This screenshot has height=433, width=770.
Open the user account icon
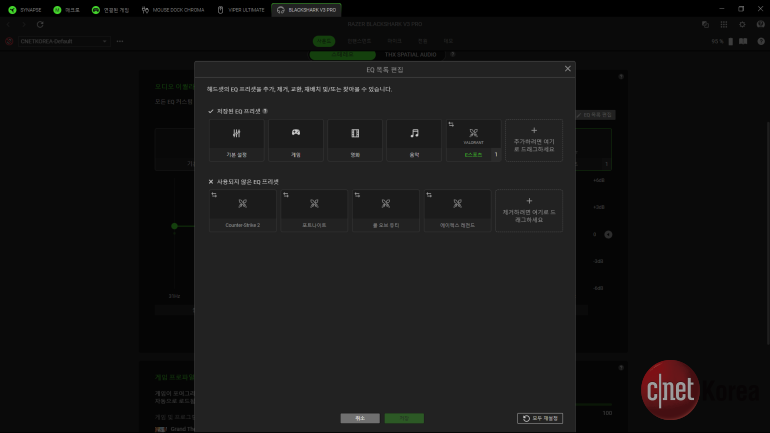coord(761,24)
